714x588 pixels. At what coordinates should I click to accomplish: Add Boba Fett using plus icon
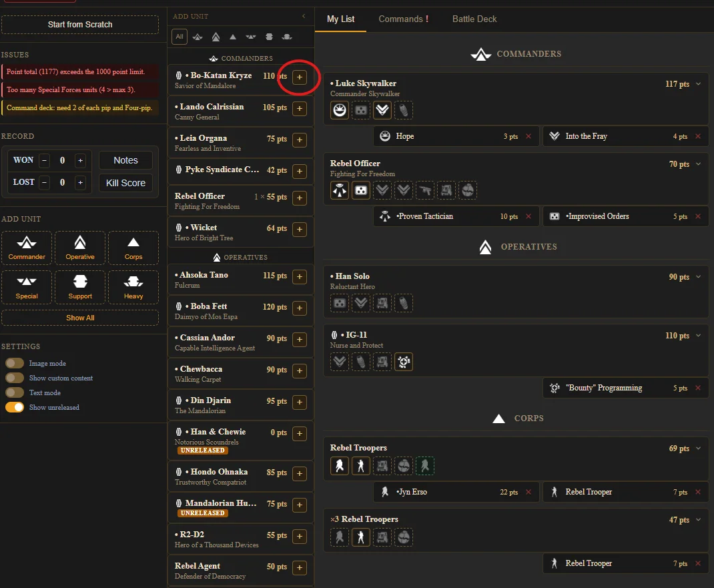[x=299, y=308]
